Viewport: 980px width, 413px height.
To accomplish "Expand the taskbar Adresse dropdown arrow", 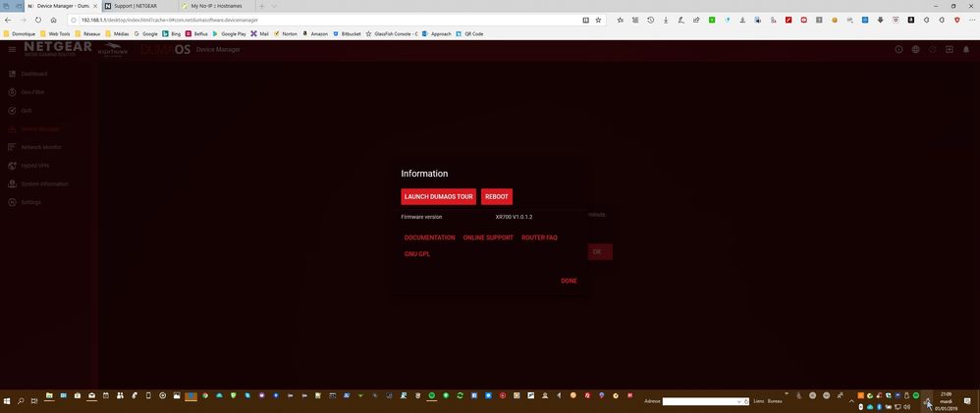I will coord(740,401).
